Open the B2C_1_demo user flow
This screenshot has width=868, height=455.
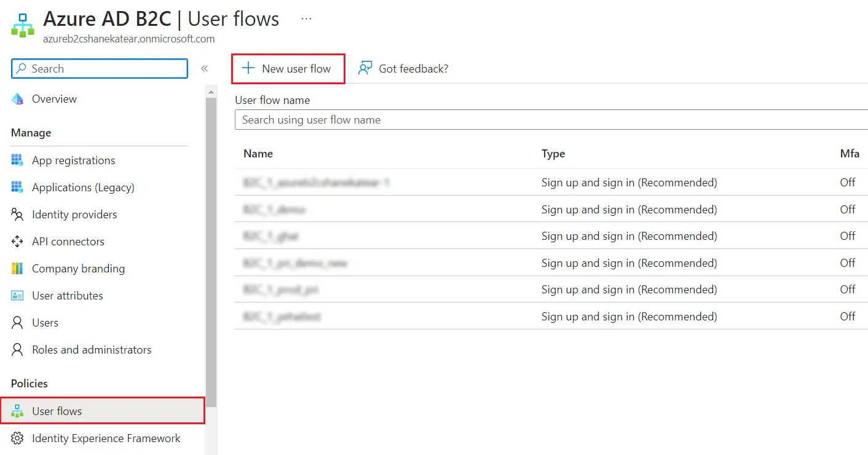274,210
